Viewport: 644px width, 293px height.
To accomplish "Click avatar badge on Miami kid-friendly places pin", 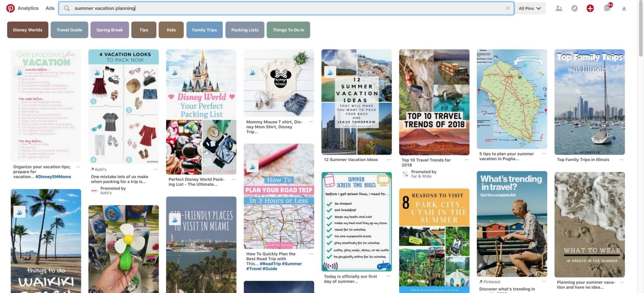I will (175, 219).
